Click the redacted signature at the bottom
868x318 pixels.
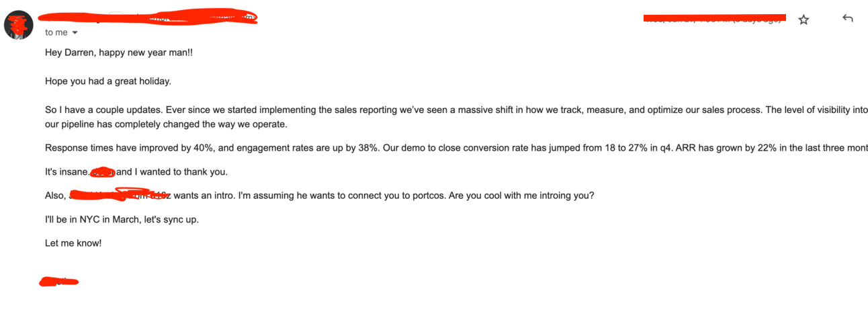point(59,281)
